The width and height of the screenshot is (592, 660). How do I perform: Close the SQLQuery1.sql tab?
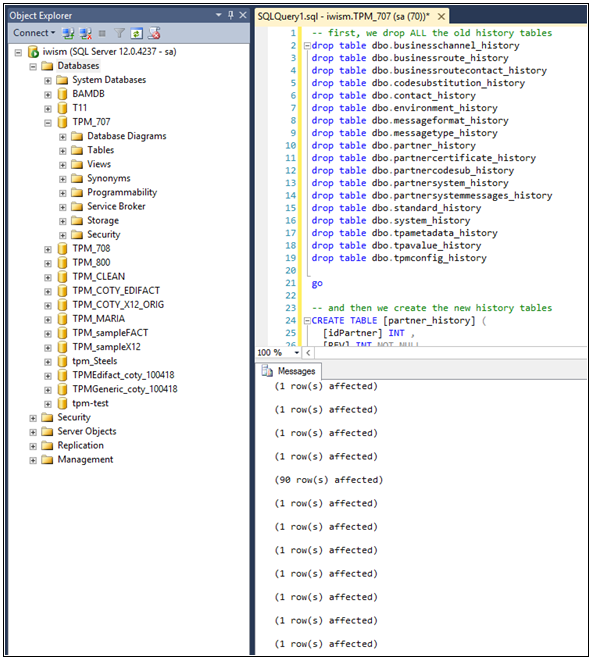coord(441,16)
